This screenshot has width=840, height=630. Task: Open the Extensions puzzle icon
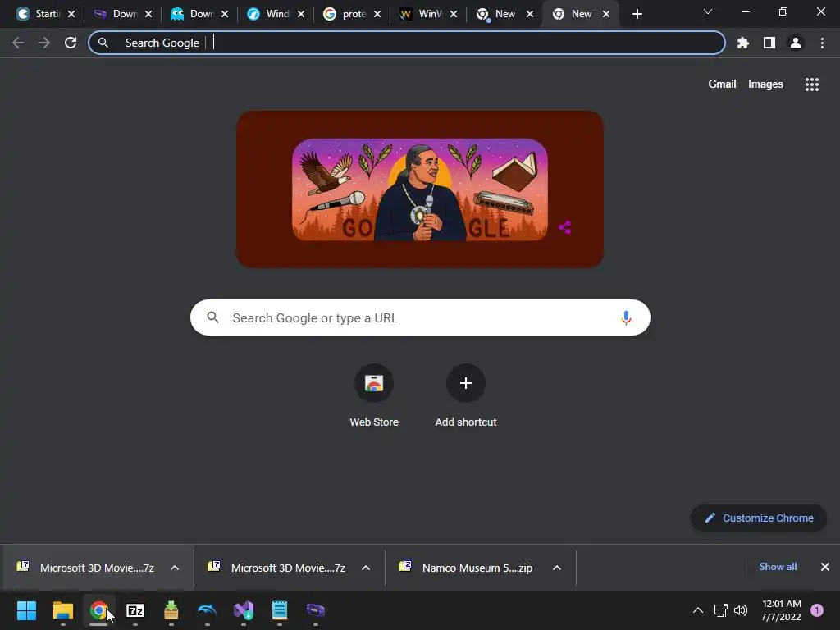pyautogui.click(x=742, y=43)
